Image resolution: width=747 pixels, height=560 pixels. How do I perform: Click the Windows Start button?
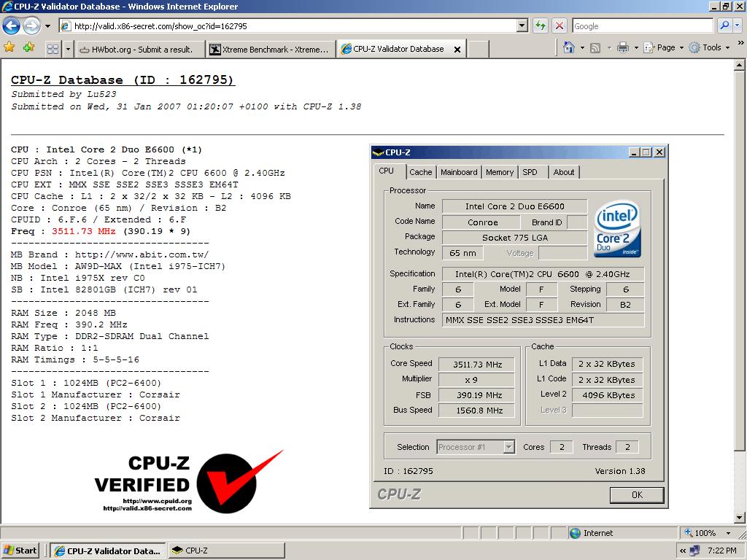pos(20,551)
